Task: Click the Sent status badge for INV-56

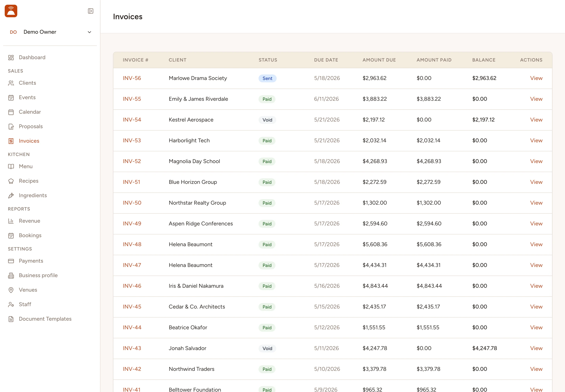Action: click(267, 78)
